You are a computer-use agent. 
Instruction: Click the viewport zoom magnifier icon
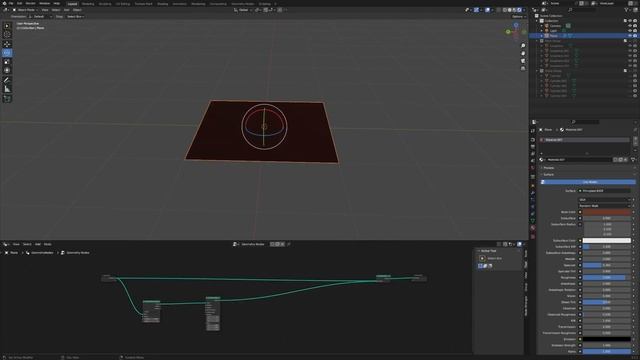[523, 46]
